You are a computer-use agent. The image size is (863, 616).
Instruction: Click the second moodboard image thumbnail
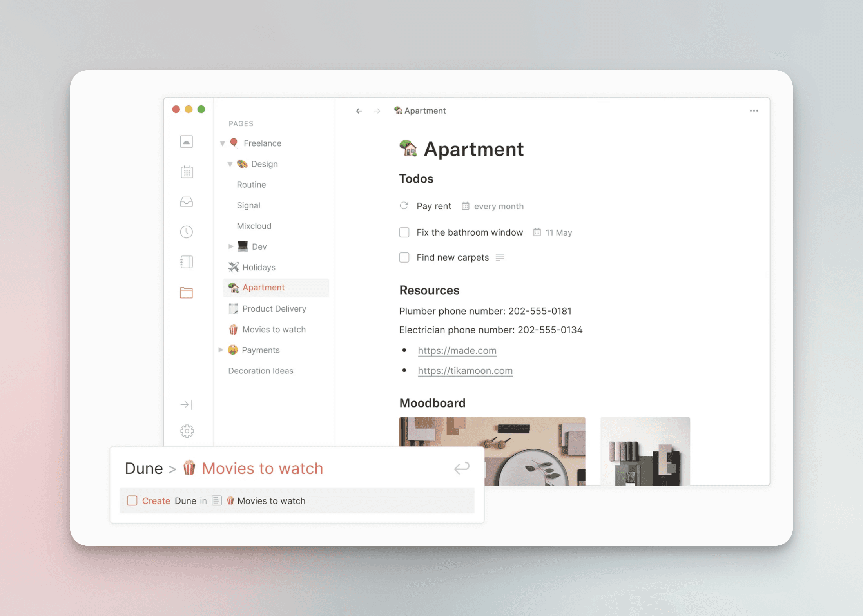[645, 451]
